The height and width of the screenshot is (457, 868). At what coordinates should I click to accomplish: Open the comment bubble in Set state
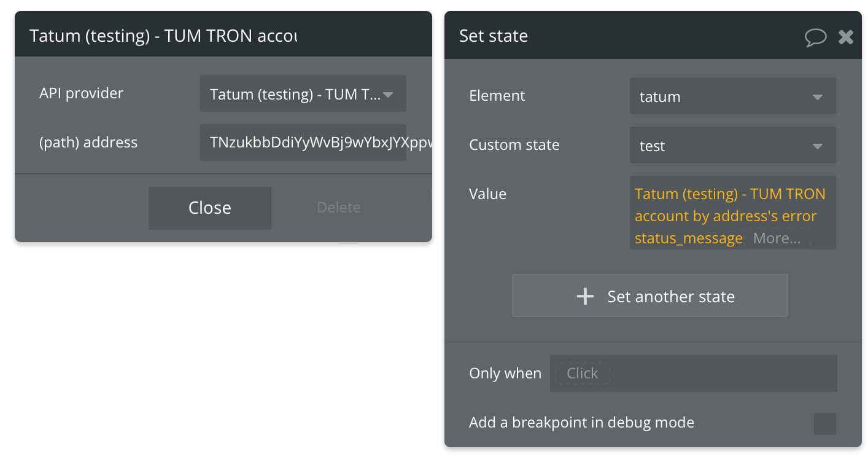[816, 37]
